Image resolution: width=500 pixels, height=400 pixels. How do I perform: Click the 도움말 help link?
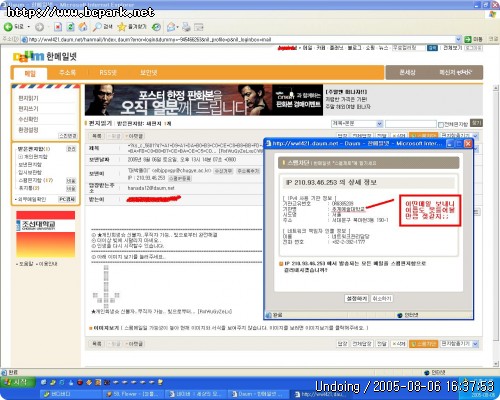coord(25,264)
